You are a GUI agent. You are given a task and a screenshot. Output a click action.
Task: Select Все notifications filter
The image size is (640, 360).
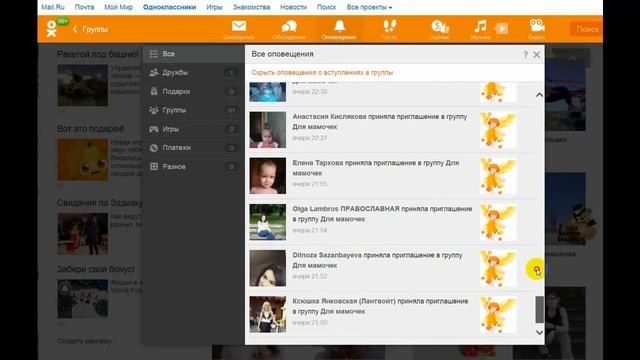pyautogui.click(x=193, y=54)
